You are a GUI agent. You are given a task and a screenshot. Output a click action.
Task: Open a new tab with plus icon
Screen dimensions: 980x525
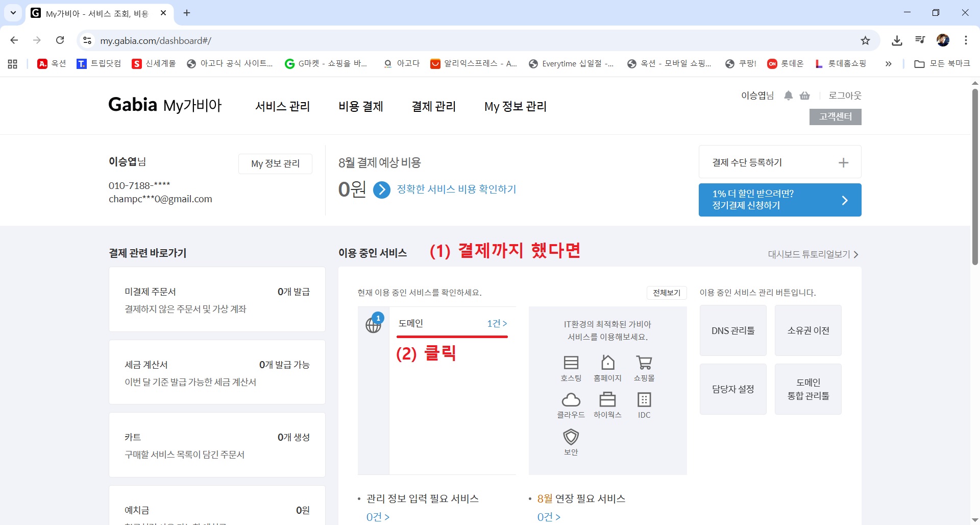point(187,13)
